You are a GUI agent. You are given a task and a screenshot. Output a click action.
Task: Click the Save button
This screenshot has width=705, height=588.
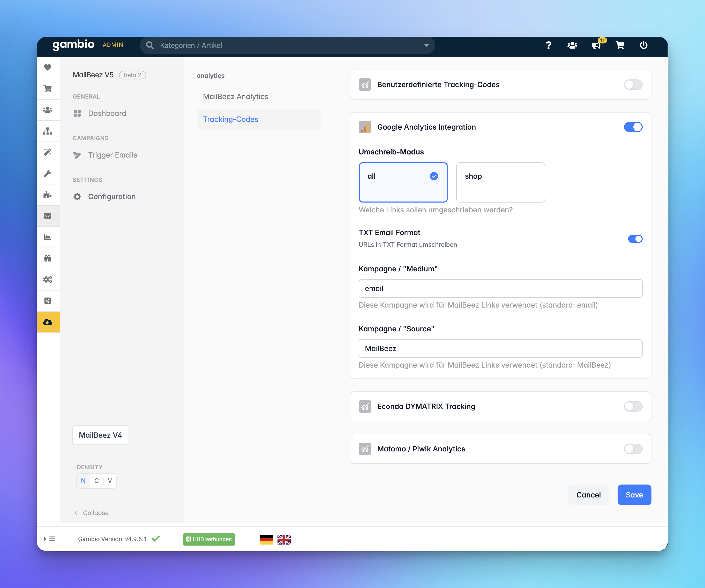click(x=634, y=495)
